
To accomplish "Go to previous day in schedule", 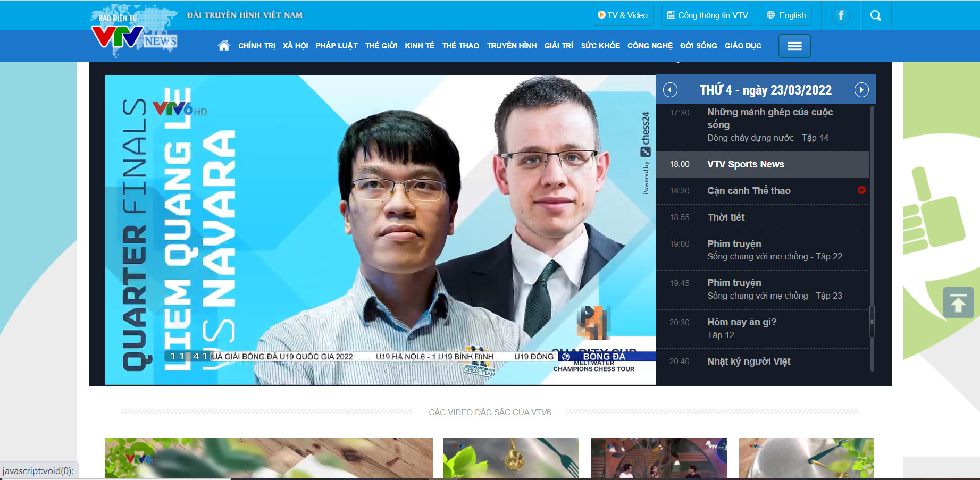I will click(670, 90).
